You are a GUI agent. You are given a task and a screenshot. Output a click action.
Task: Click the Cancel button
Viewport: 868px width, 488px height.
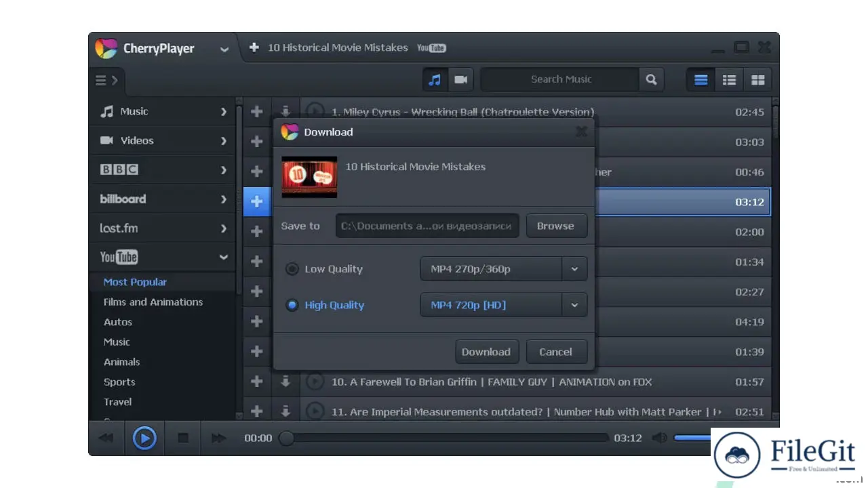coord(555,352)
